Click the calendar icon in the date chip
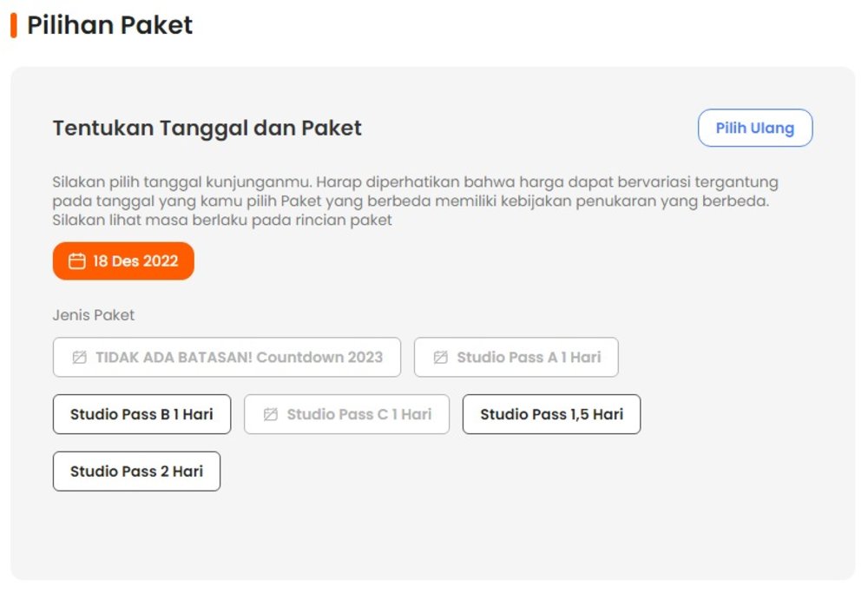The width and height of the screenshot is (868, 593). click(x=77, y=261)
